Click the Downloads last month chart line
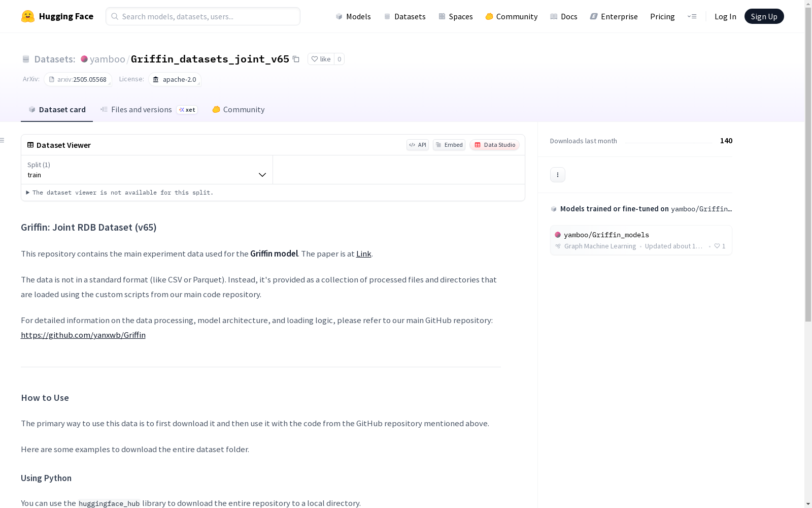Image resolution: width=812 pixels, height=508 pixels. coord(668,142)
